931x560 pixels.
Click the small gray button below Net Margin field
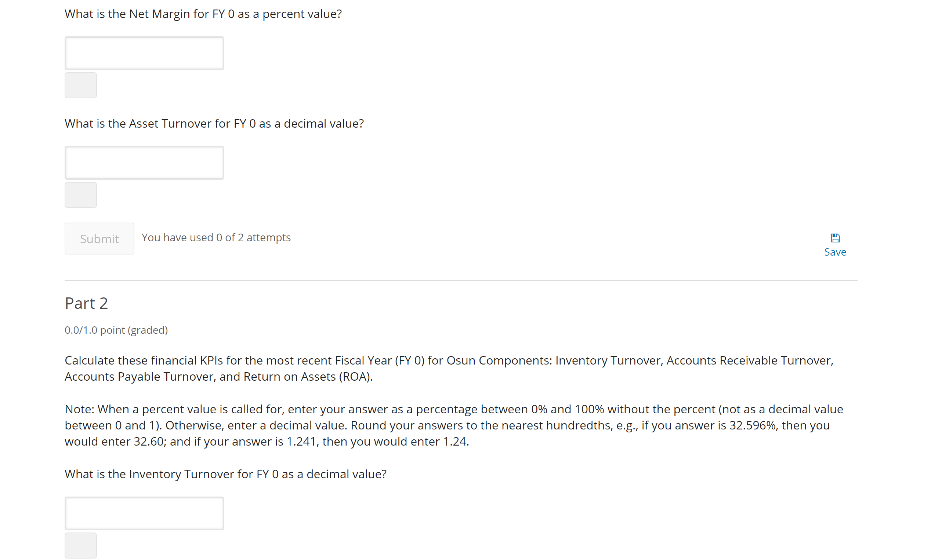(80, 85)
